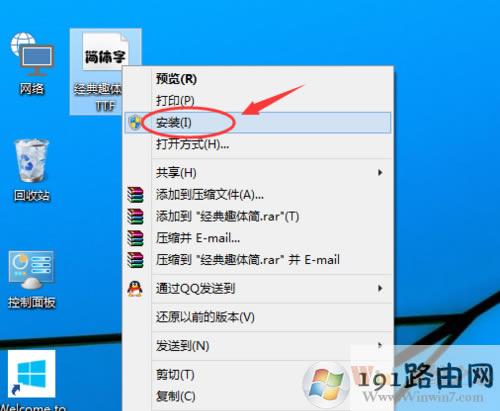Click the QQ penguin icon in menu
Viewport: 500px width, 411px height.
[135, 289]
